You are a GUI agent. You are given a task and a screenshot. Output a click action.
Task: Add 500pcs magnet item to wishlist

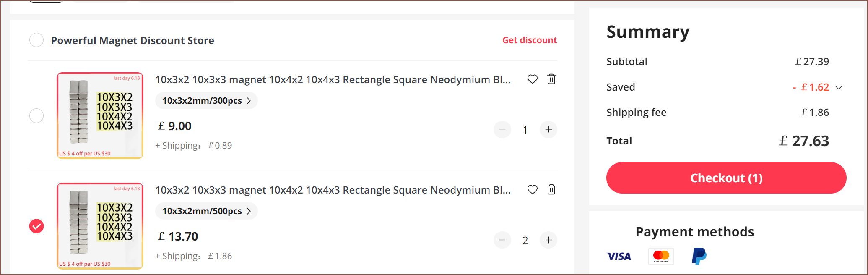click(x=532, y=189)
